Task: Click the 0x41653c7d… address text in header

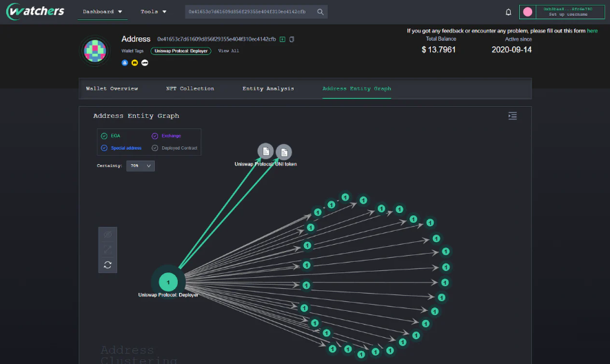Action: tap(216, 39)
